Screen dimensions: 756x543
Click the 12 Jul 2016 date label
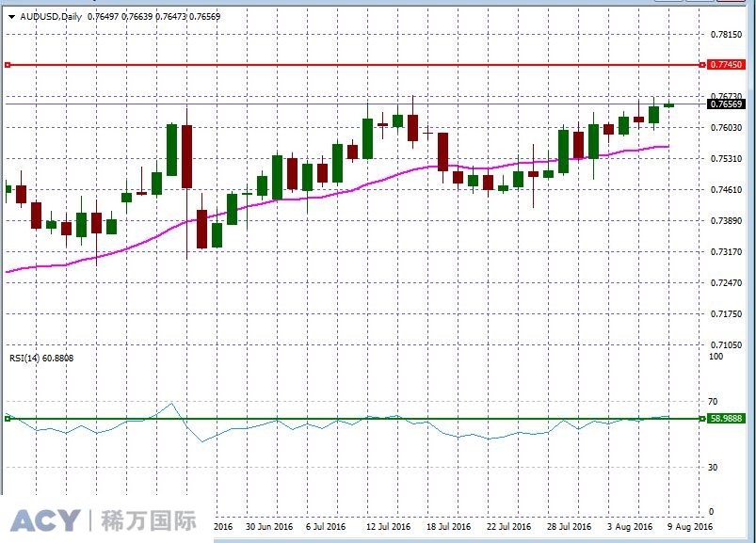[x=388, y=527]
